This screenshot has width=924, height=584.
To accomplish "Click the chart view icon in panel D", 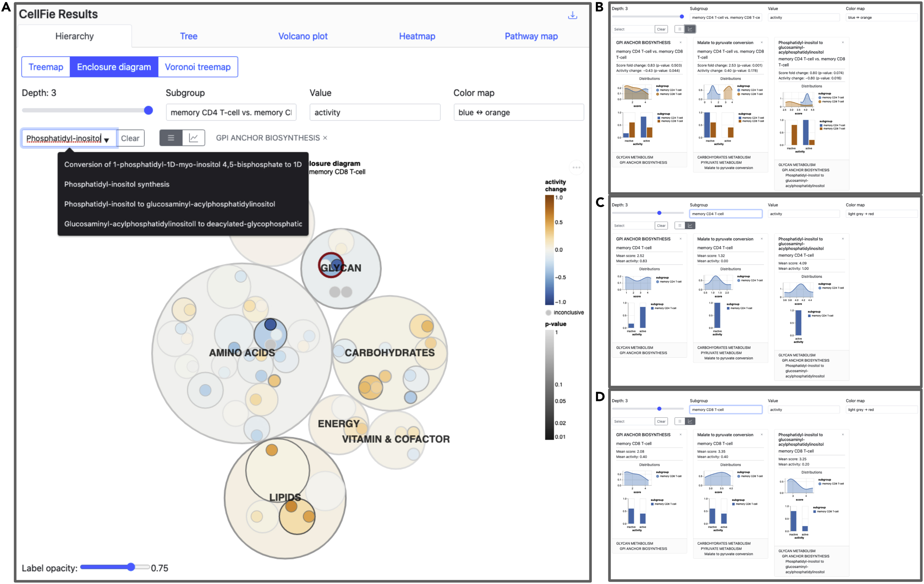I will tap(690, 421).
